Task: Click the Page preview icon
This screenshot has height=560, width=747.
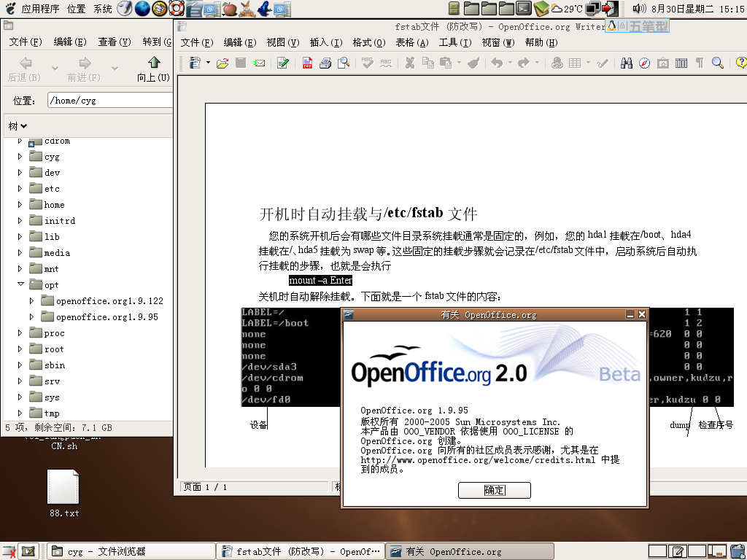Action: (344, 63)
